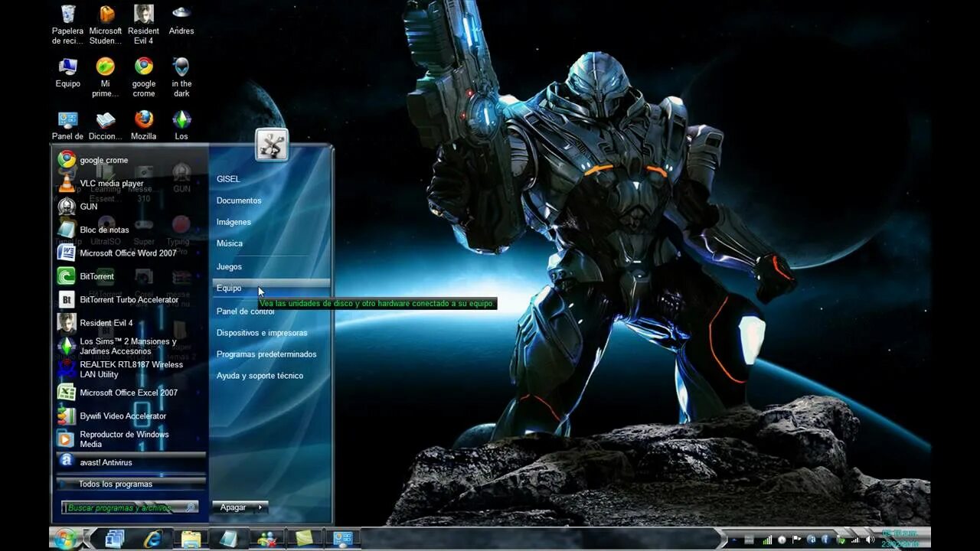
Task: Open Microsoft Office Word 2007 entry
Action: click(x=131, y=253)
